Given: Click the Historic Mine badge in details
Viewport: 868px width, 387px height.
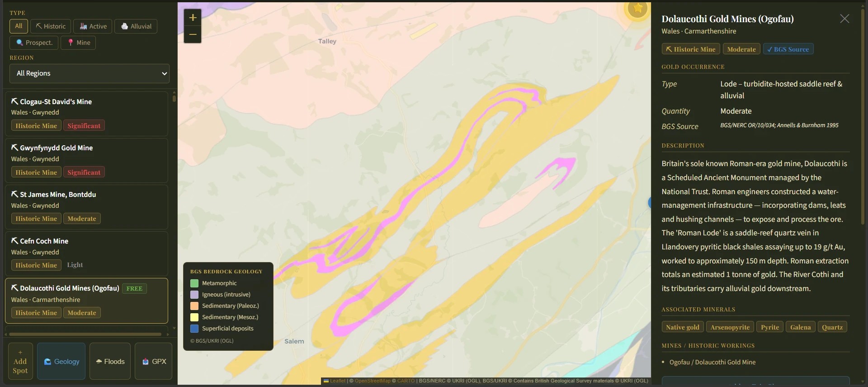Looking at the screenshot, I should point(691,49).
